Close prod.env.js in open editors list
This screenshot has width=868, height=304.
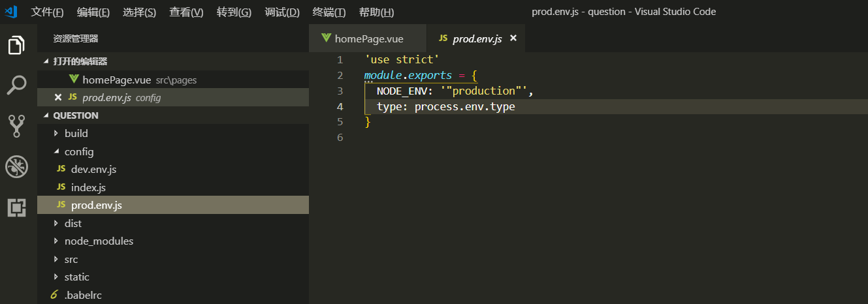click(57, 97)
